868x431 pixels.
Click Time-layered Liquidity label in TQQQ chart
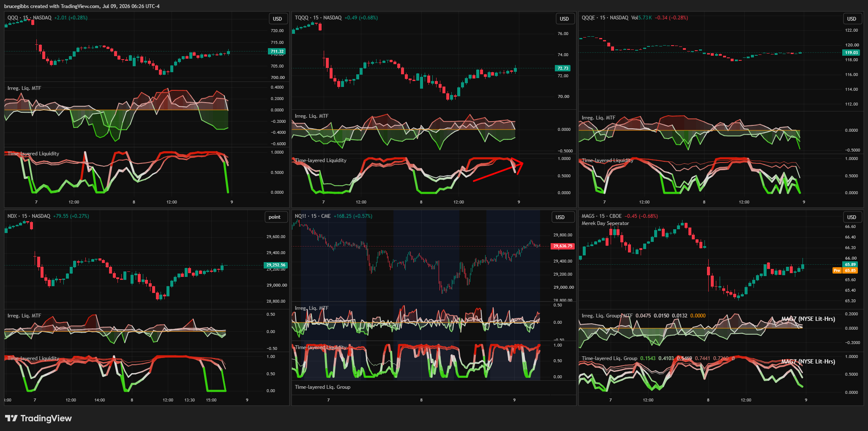[321, 160]
